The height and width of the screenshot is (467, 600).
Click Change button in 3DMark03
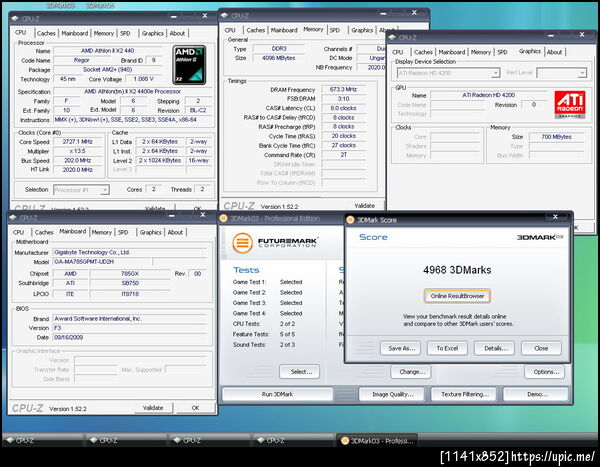[411, 372]
